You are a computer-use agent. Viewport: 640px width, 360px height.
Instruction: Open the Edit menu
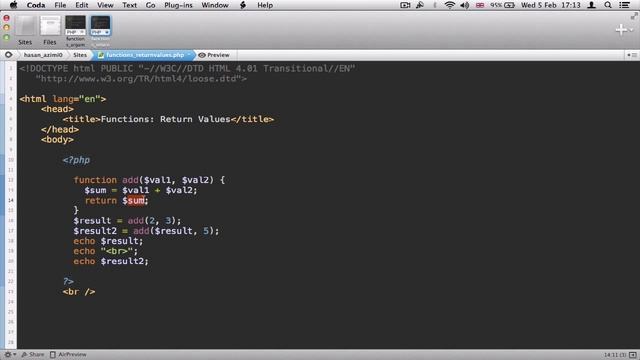[x=82, y=5]
